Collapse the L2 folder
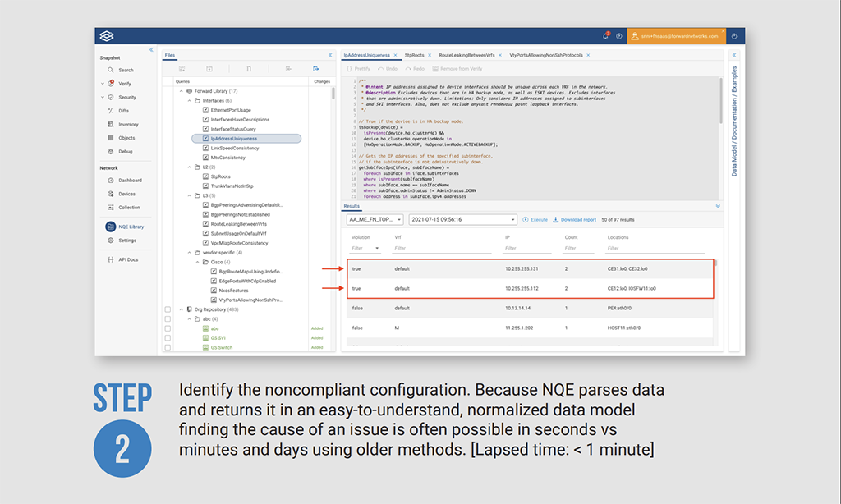 [x=190, y=167]
